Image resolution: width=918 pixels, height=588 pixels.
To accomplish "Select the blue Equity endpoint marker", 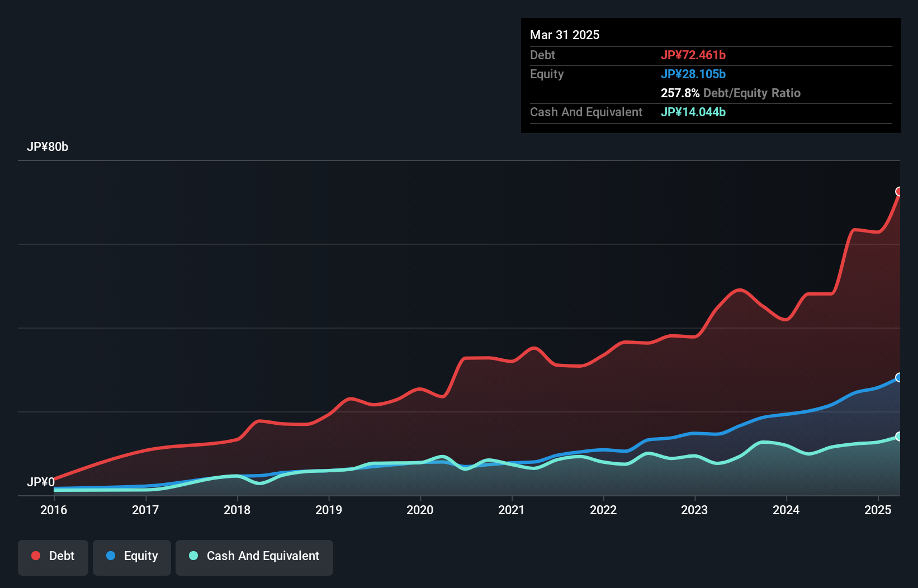I will click(x=899, y=377).
